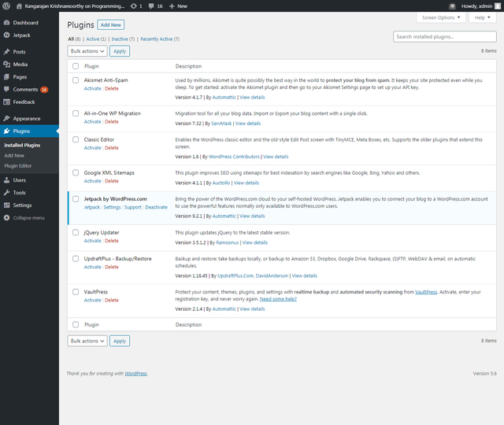Click the bottom Apply button
This screenshot has width=504, height=425.
120,341
